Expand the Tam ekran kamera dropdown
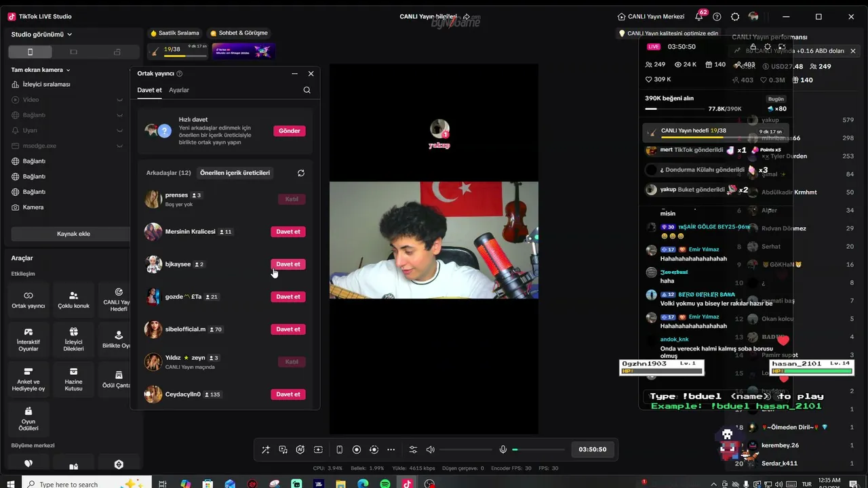Viewport: 868px width, 488px height. pyautogui.click(x=41, y=70)
